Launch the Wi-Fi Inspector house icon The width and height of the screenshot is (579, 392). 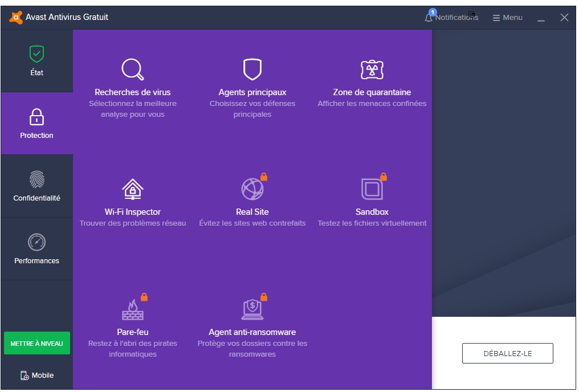click(132, 189)
